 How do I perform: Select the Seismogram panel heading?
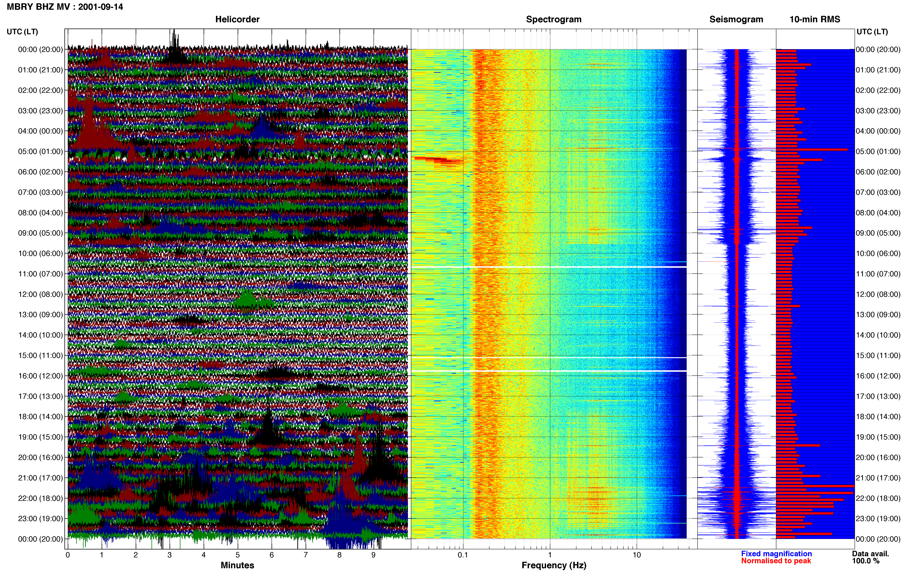[736, 19]
